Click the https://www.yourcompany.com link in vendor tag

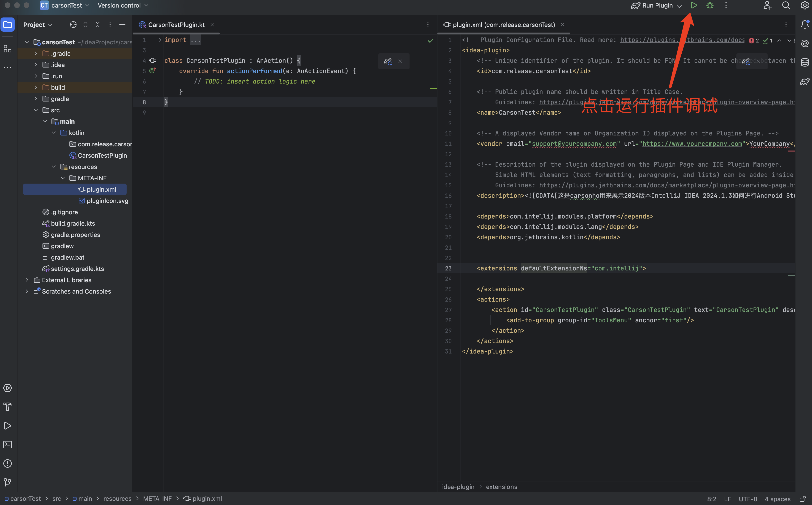point(692,144)
